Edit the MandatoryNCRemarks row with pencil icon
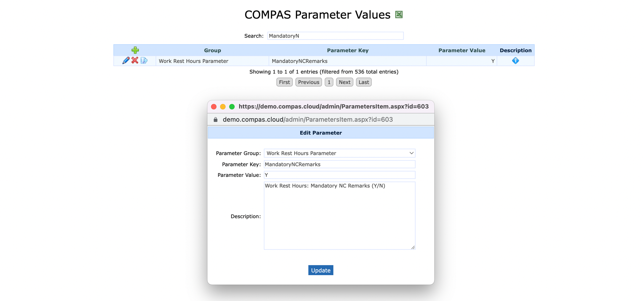 [126, 60]
